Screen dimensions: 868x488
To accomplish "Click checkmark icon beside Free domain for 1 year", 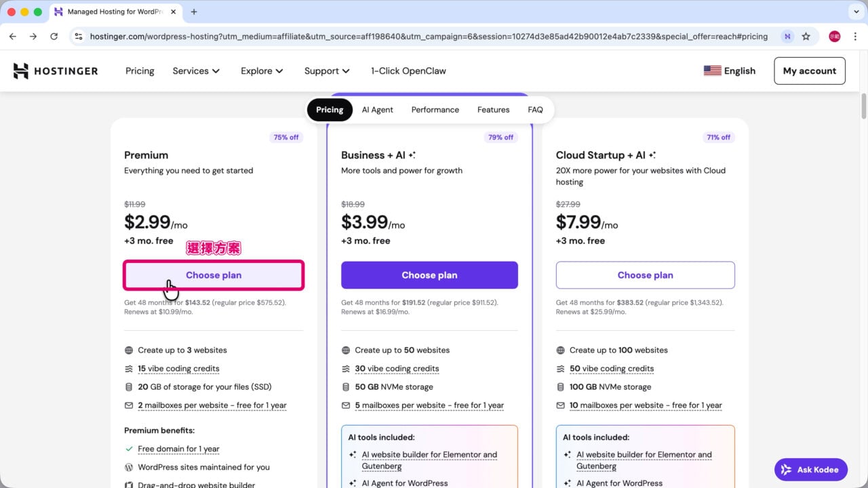I will click(129, 449).
